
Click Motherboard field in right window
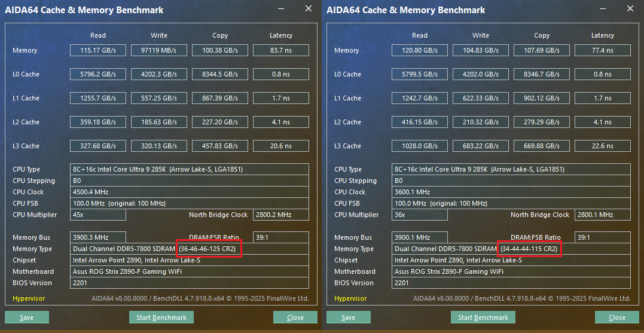click(x=511, y=271)
